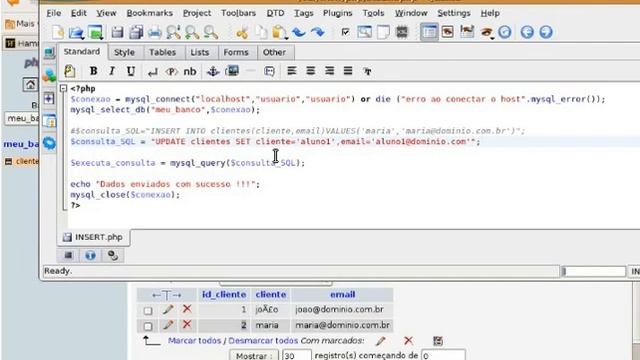Redo edit with blue forward arrow

point(318,32)
